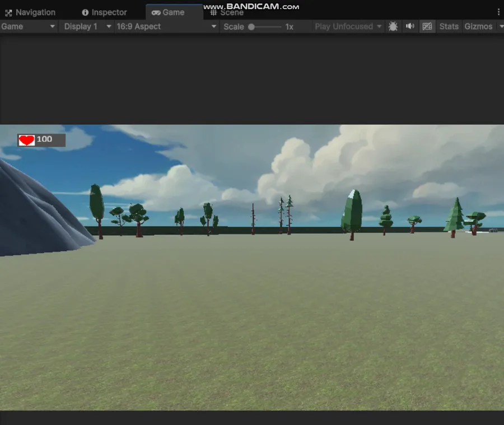This screenshot has width=504, height=425.
Task: Click the Scene grid icon
Action: pyautogui.click(x=213, y=12)
